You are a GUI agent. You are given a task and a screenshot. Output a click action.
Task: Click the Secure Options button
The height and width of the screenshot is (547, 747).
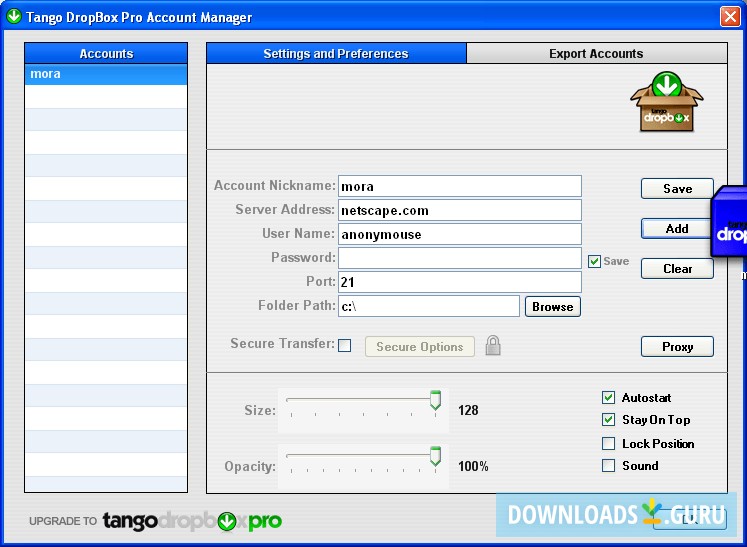(420, 346)
